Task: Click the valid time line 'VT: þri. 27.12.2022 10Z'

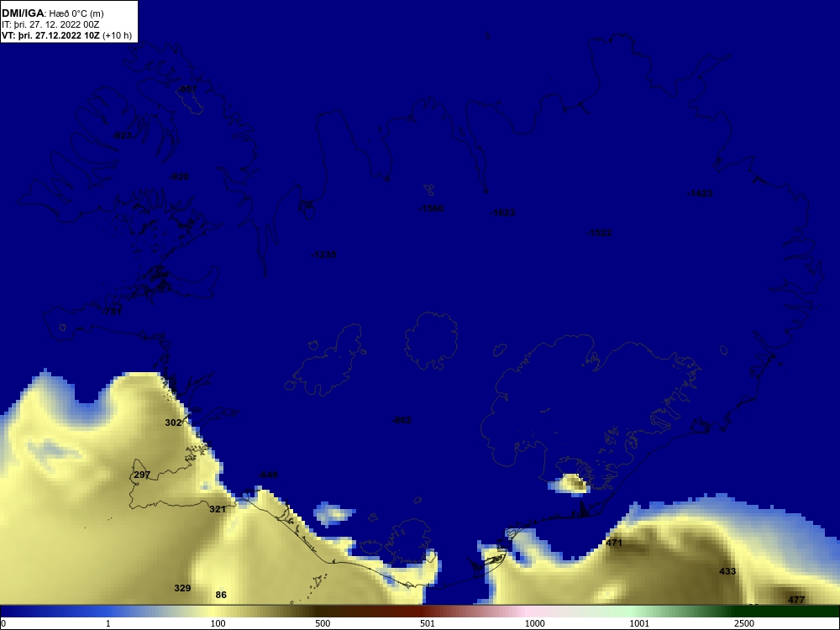Action: click(50, 36)
